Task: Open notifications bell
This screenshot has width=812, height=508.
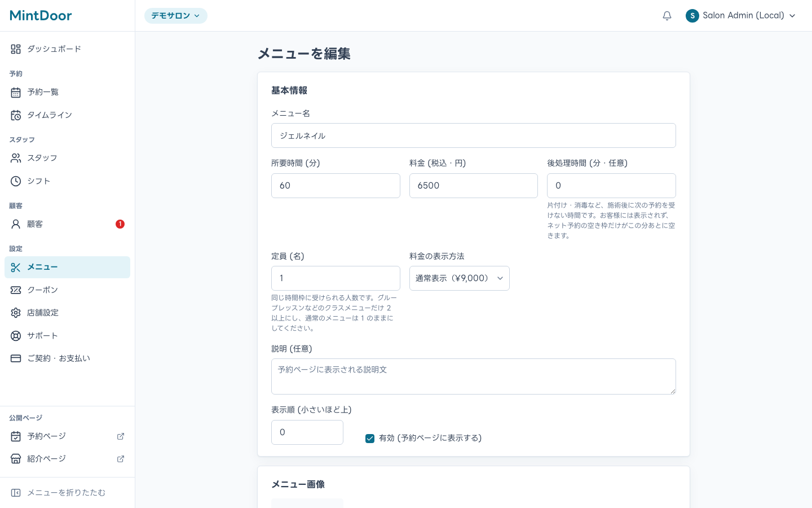Action: pyautogui.click(x=667, y=16)
